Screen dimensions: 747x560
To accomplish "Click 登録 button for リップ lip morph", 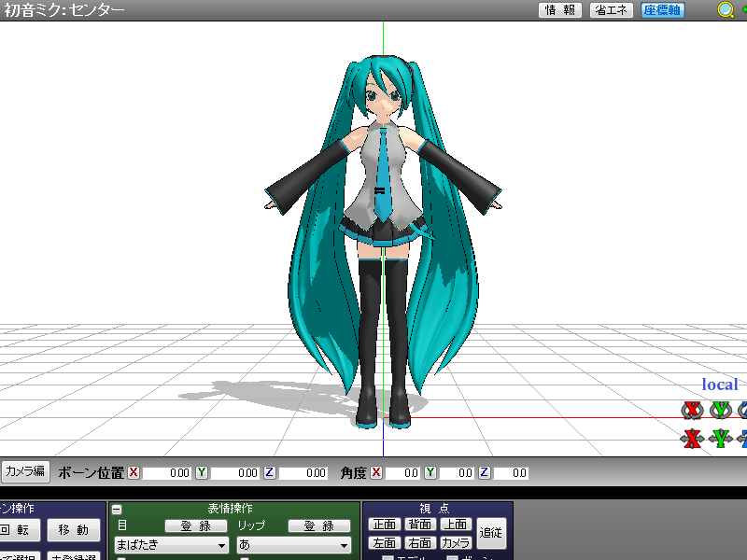I will point(319,525).
